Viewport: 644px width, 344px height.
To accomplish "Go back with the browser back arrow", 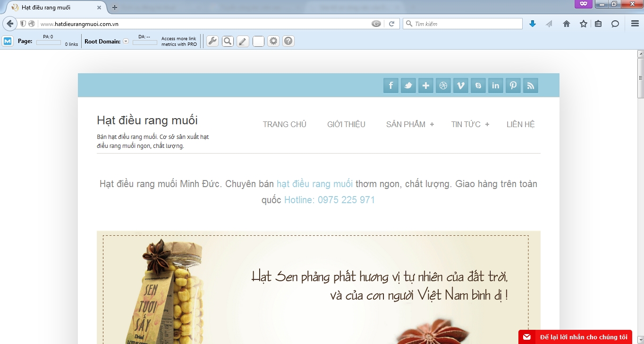I will tap(10, 24).
